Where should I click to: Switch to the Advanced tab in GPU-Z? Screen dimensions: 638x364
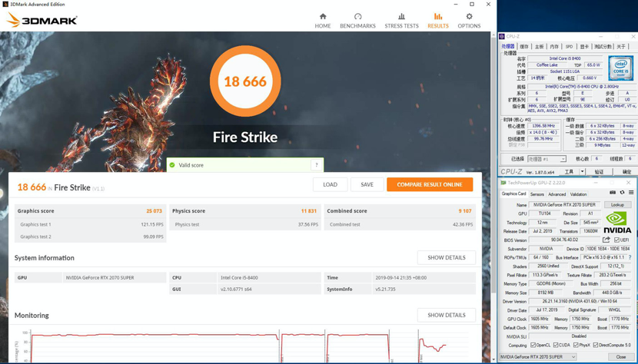click(x=557, y=194)
